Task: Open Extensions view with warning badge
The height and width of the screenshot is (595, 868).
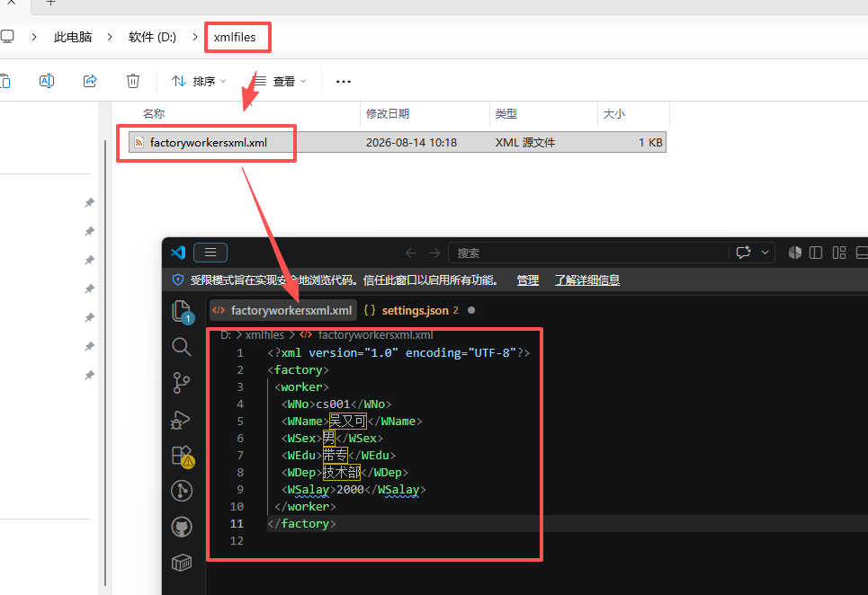Action: pyautogui.click(x=182, y=457)
